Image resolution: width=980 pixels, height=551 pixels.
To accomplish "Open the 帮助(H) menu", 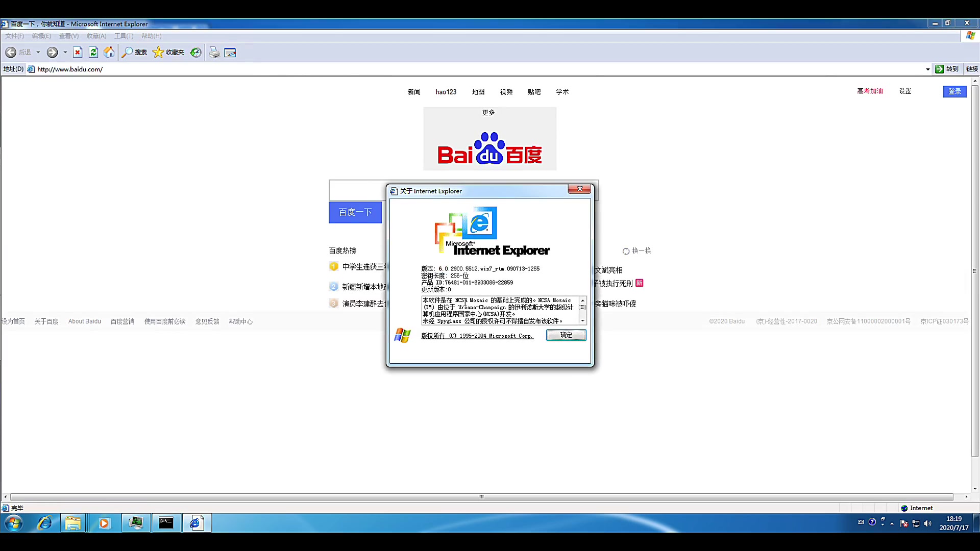I will click(151, 36).
